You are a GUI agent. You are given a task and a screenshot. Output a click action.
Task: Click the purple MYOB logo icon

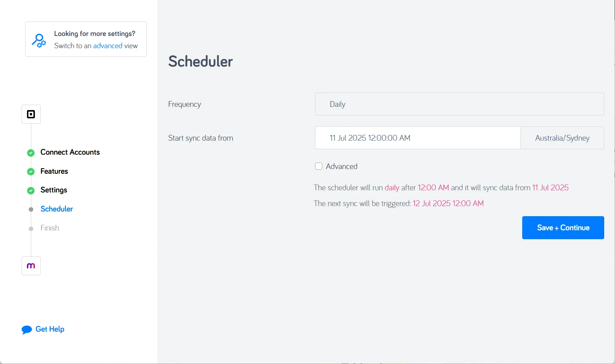31,266
